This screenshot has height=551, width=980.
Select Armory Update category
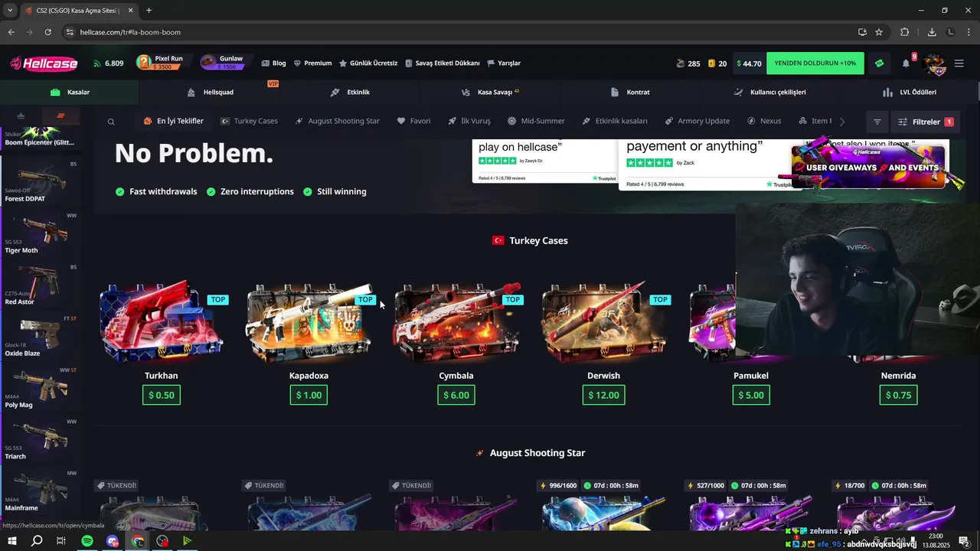click(697, 121)
